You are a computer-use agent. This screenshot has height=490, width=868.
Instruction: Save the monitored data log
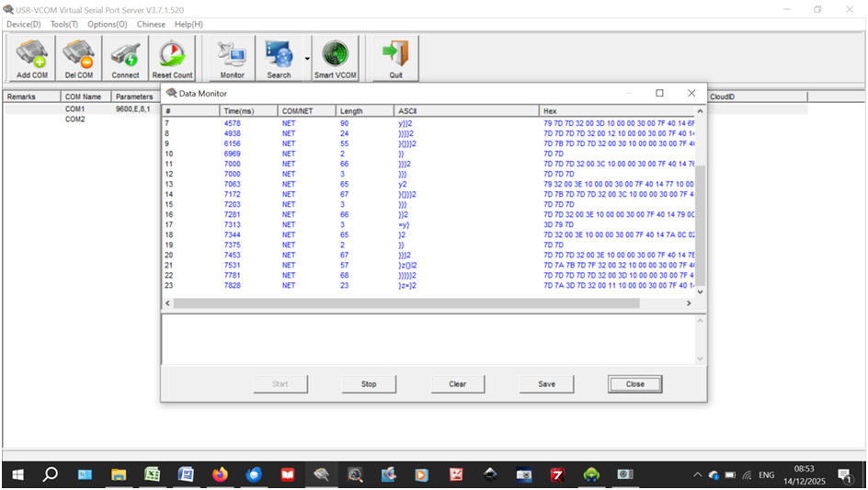click(546, 384)
